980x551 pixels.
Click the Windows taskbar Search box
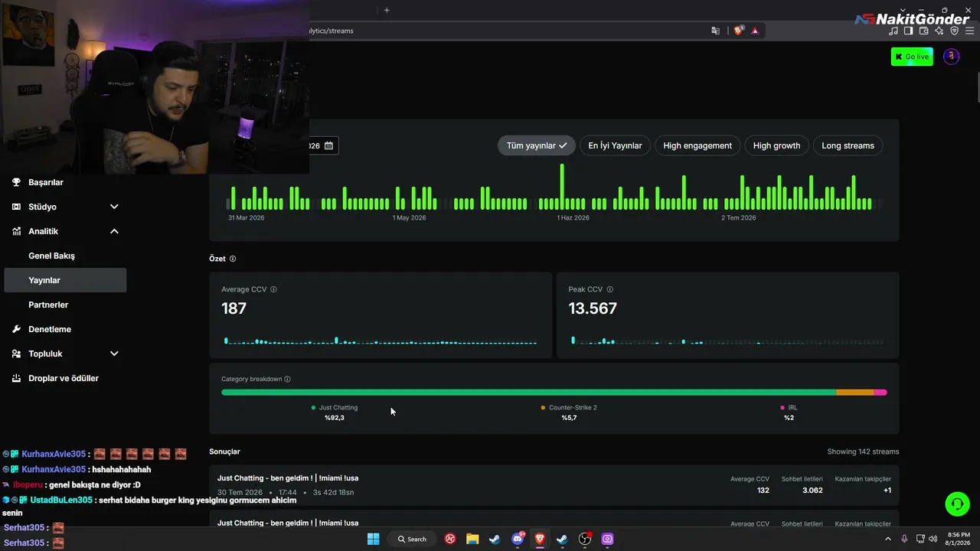click(412, 539)
